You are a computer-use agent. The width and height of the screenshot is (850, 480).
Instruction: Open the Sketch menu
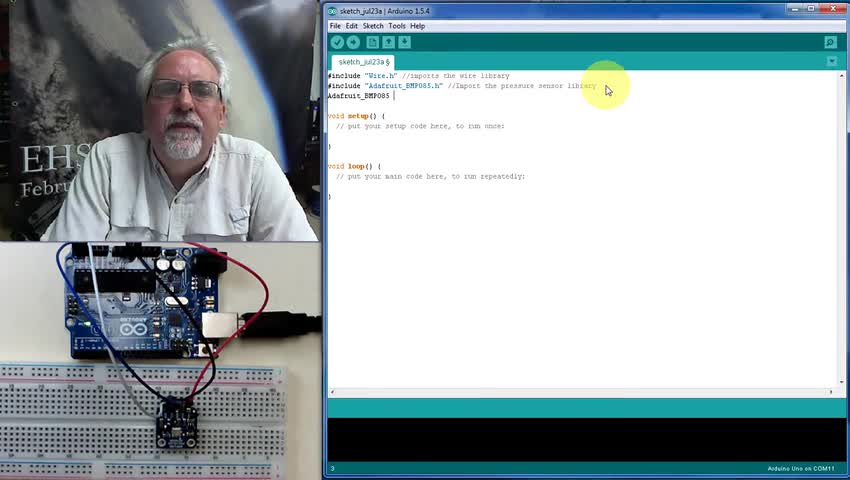coord(373,26)
